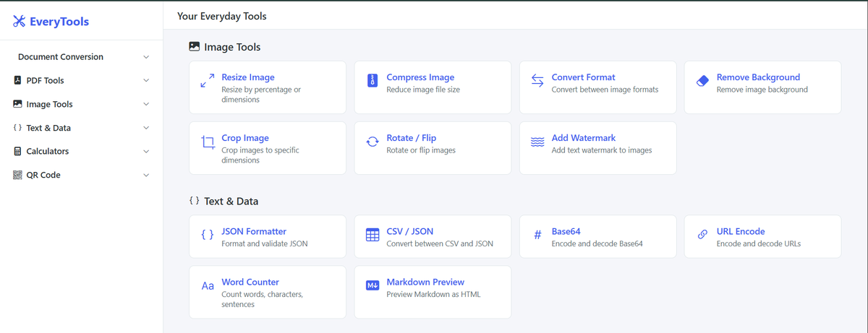Viewport: 868px width, 333px height.
Task: Click the CSV / JSON table icon
Action: pyautogui.click(x=373, y=235)
